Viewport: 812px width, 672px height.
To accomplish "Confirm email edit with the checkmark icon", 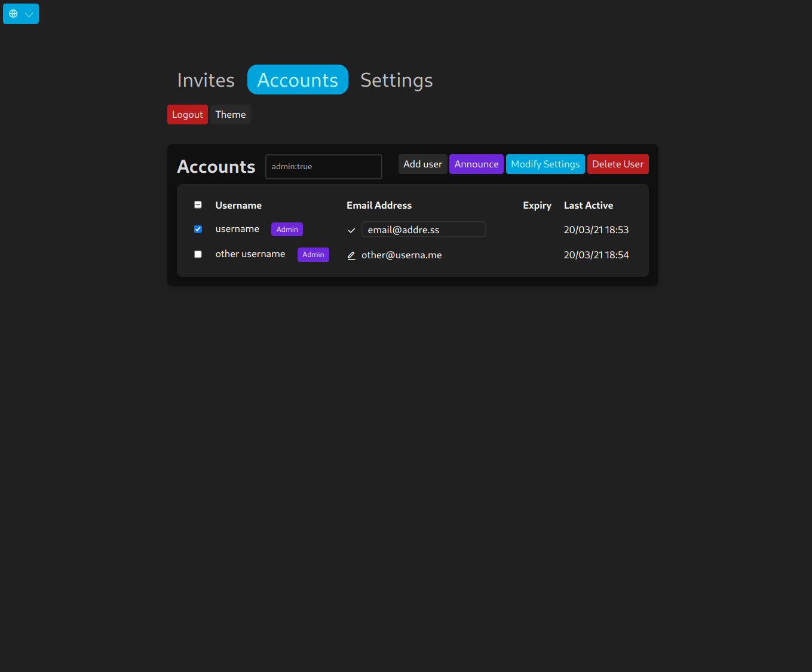I will point(351,230).
